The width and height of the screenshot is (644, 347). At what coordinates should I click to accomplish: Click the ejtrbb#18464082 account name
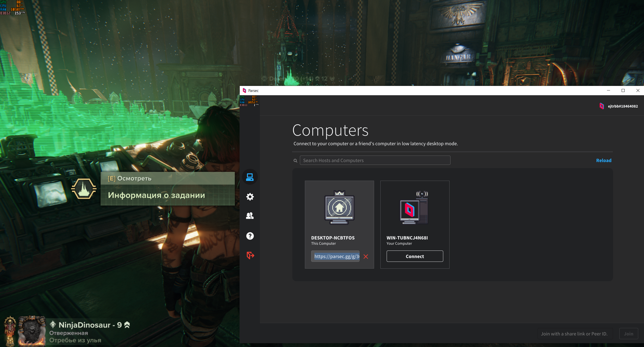[623, 106]
